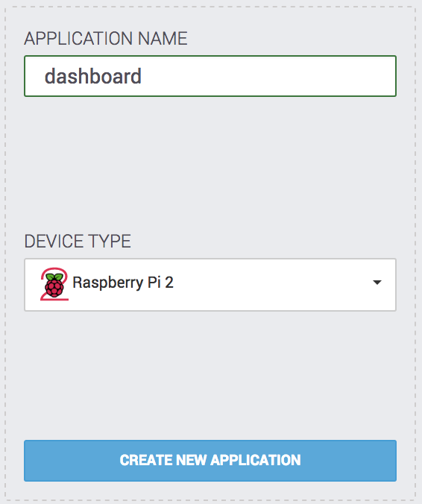The width and height of the screenshot is (422, 504).
Task: Click empty space inside the Device Type box
Action: point(271,285)
